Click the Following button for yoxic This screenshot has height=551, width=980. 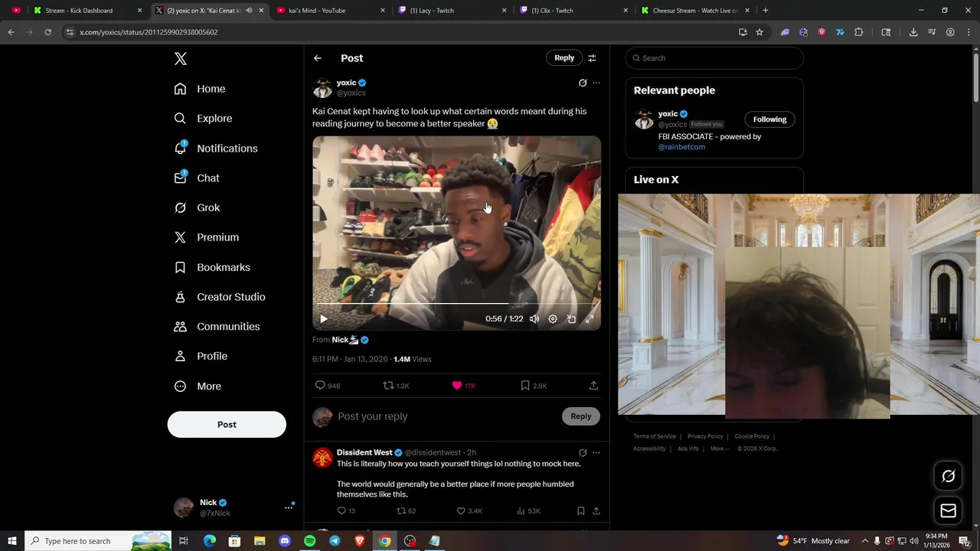pyautogui.click(x=769, y=119)
